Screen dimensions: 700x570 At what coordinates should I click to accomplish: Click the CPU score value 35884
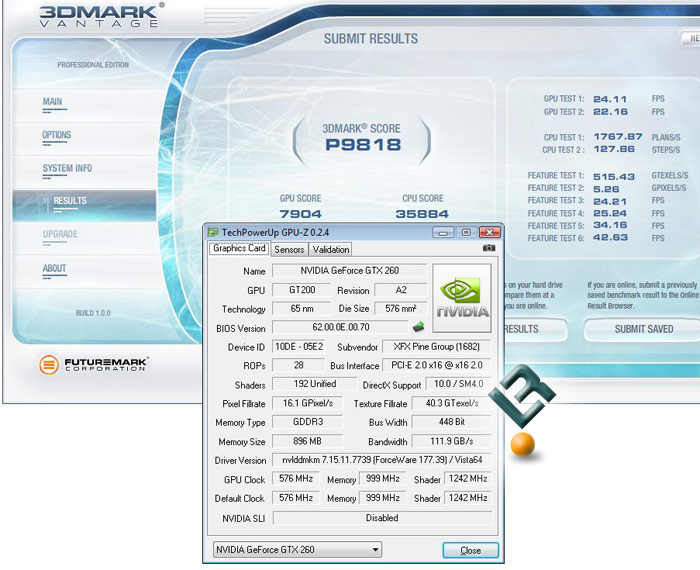point(422,214)
